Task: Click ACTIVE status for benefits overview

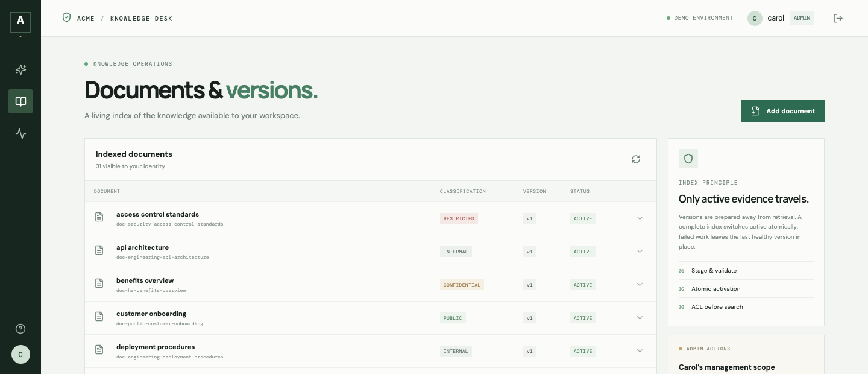Action: (x=583, y=285)
